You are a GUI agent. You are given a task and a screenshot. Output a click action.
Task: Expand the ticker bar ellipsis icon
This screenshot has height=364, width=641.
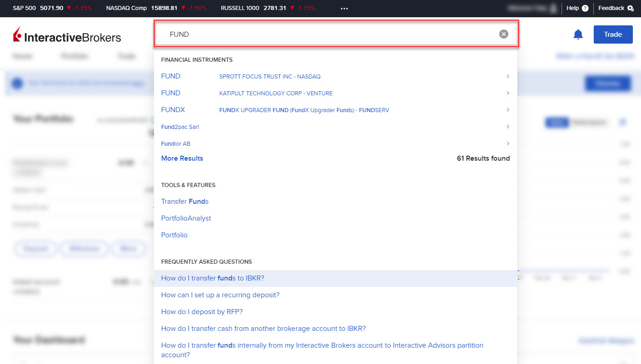(344, 8)
